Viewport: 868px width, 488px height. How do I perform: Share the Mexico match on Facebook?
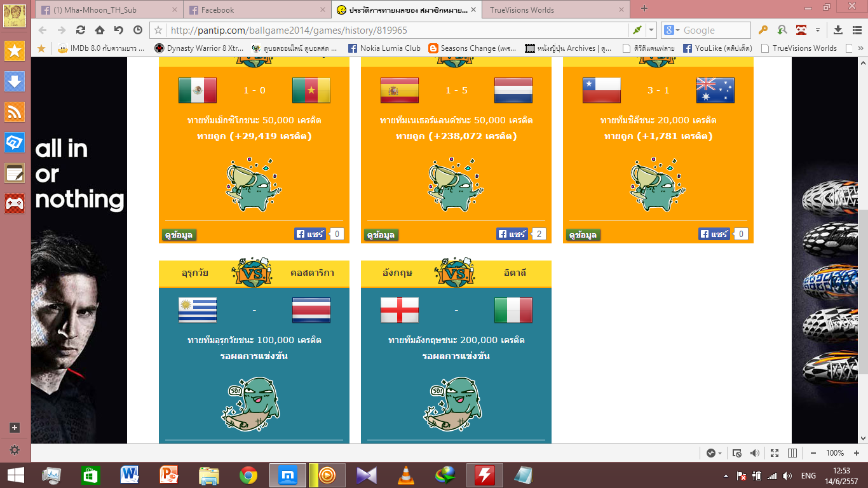click(310, 234)
